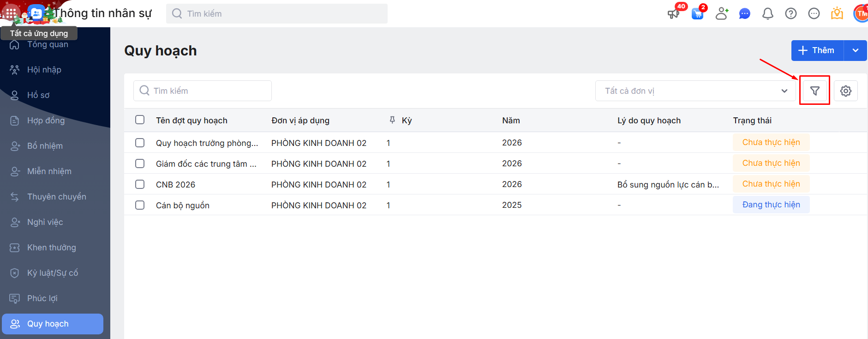The width and height of the screenshot is (868, 339).
Task: Open the help question mark icon
Action: click(790, 14)
